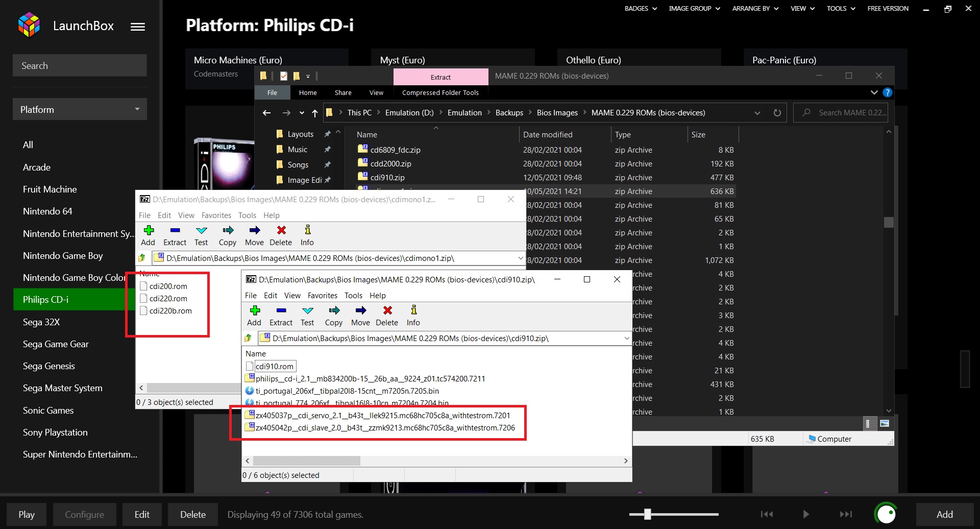Viewport: 980px width, 529px height.
Task: Go up one folder in cdimono1.zip 7-Zip window
Action: [142, 258]
